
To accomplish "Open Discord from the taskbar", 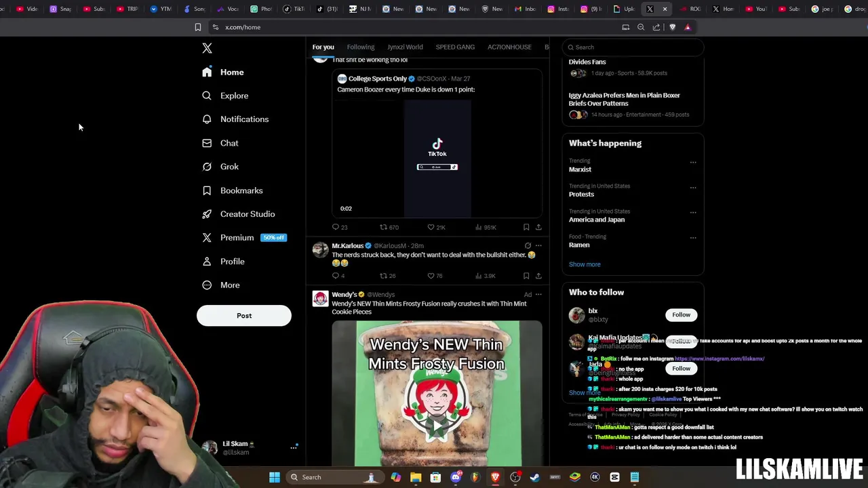I will tap(456, 477).
